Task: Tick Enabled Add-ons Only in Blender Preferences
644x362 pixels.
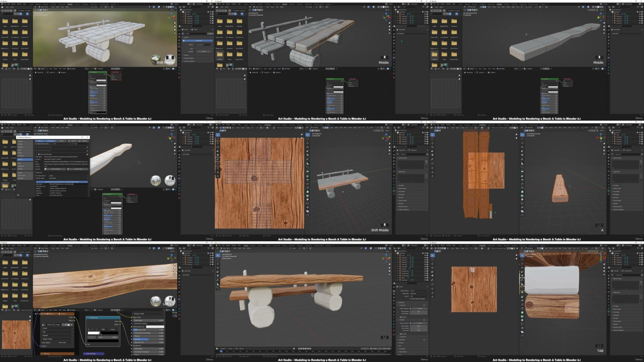Action: pos(35,144)
